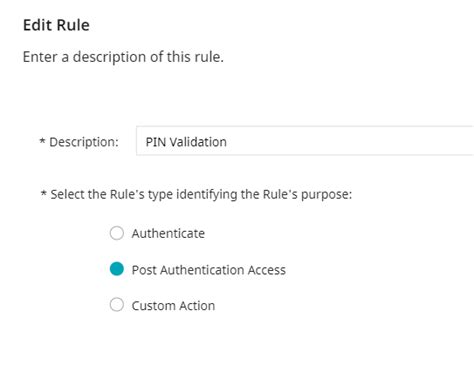Click empty area right of PIN Validation text

point(350,141)
